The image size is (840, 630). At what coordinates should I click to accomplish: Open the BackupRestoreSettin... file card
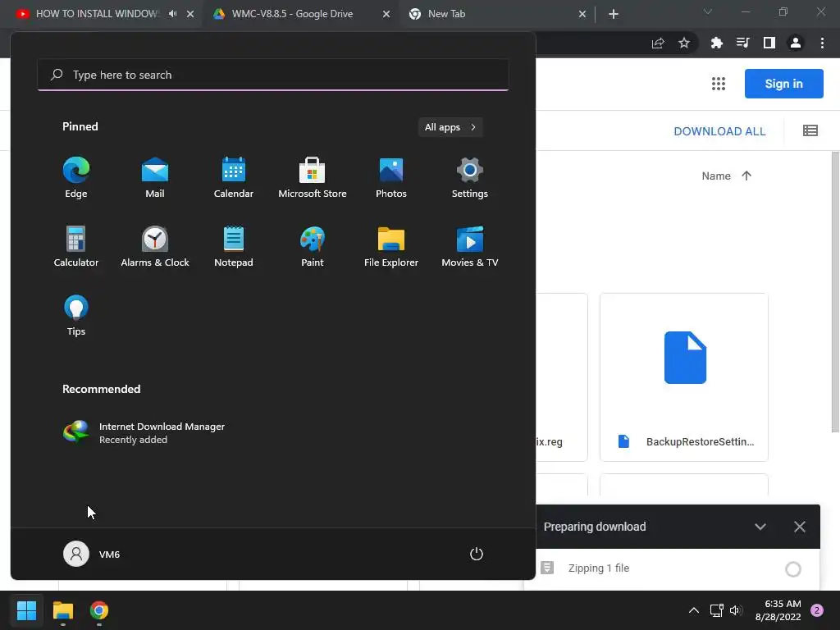(x=684, y=377)
